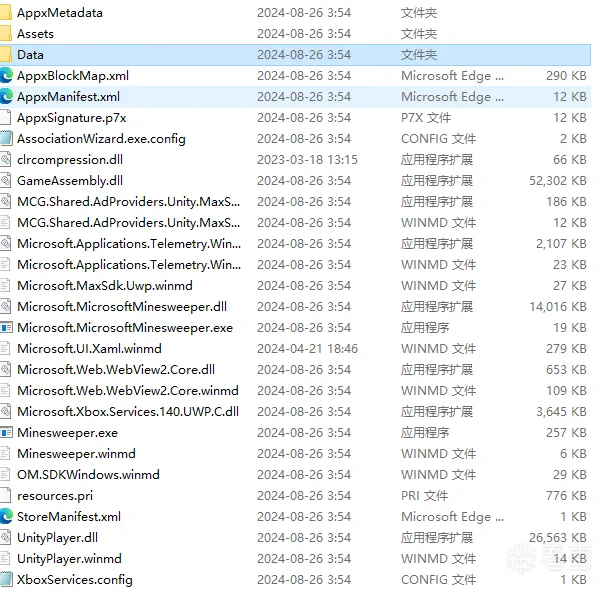The width and height of the screenshot is (611, 594).
Task: Click the file icon of Microsoft.MaxSdk.Uwp.winmd
Action: point(5,286)
